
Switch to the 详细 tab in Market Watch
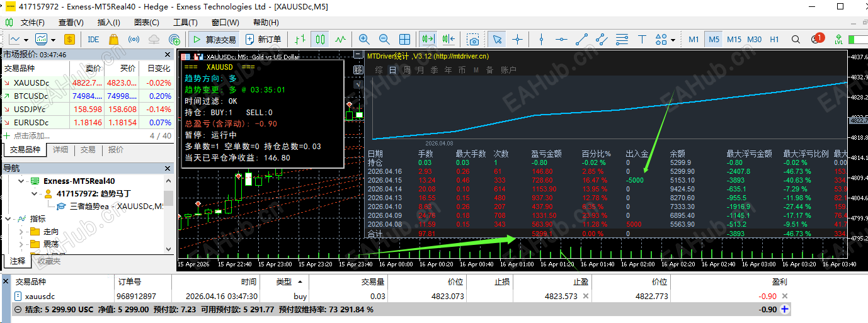(60, 150)
